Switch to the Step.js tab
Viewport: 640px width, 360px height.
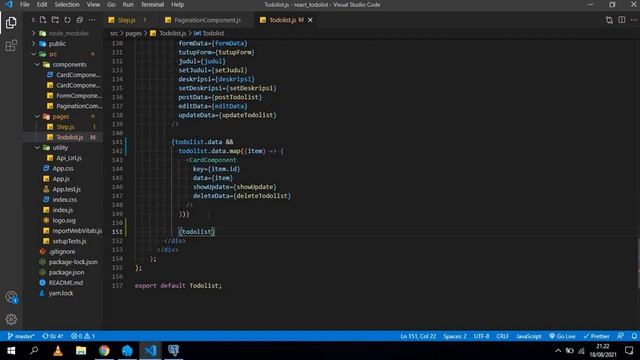tap(127, 20)
